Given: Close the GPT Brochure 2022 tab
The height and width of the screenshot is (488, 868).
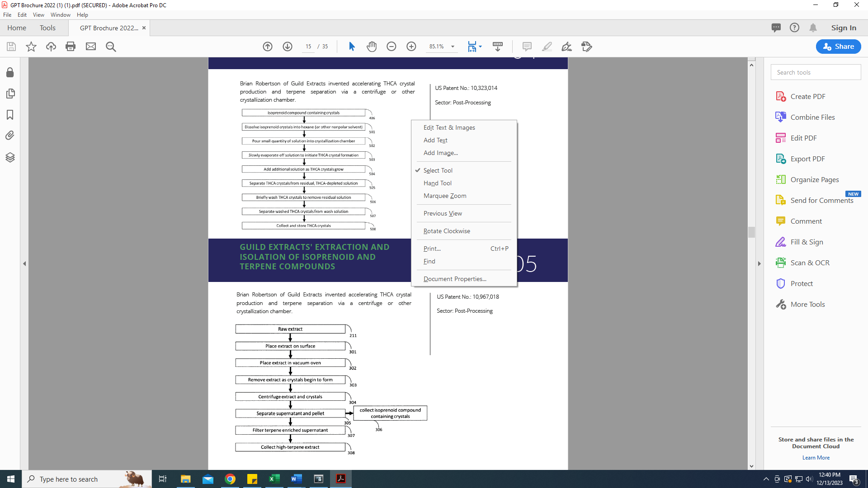Looking at the screenshot, I should pos(144,28).
